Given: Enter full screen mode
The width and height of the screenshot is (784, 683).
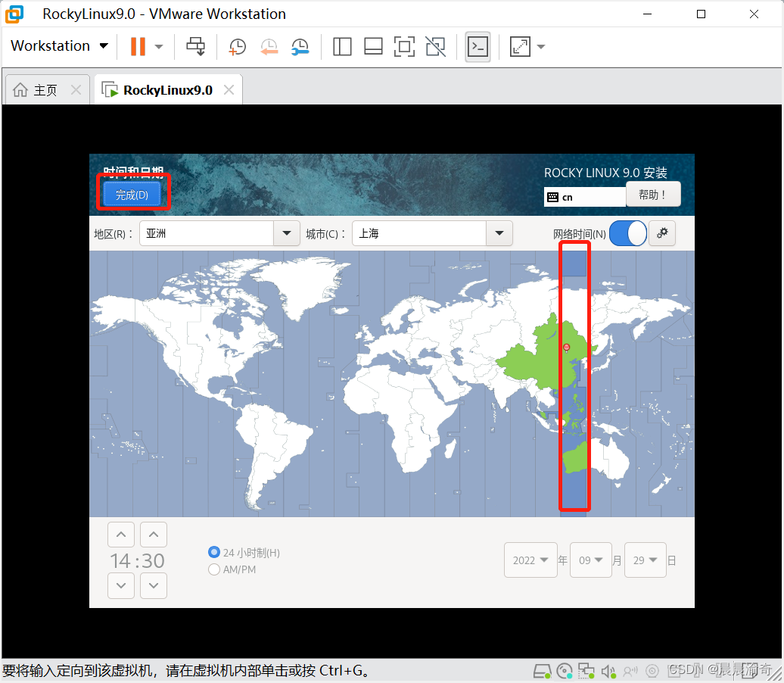Looking at the screenshot, I should point(404,46).
